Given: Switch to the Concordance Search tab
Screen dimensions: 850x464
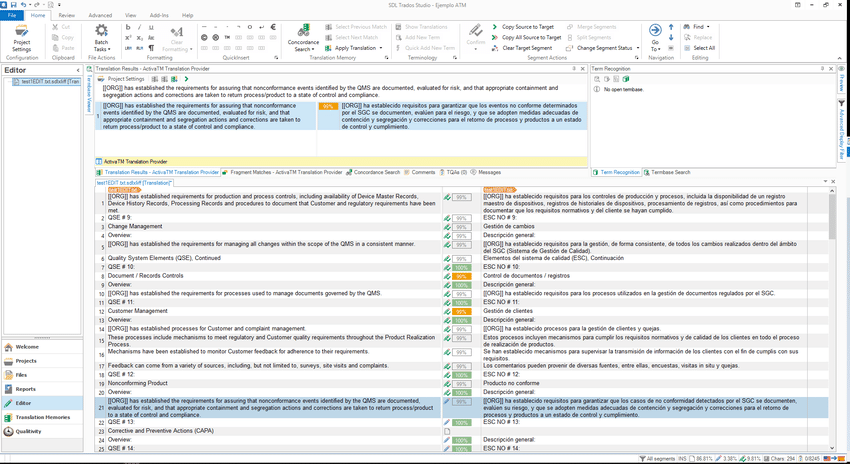Looking at the screenshot, I should click(373, 172).
